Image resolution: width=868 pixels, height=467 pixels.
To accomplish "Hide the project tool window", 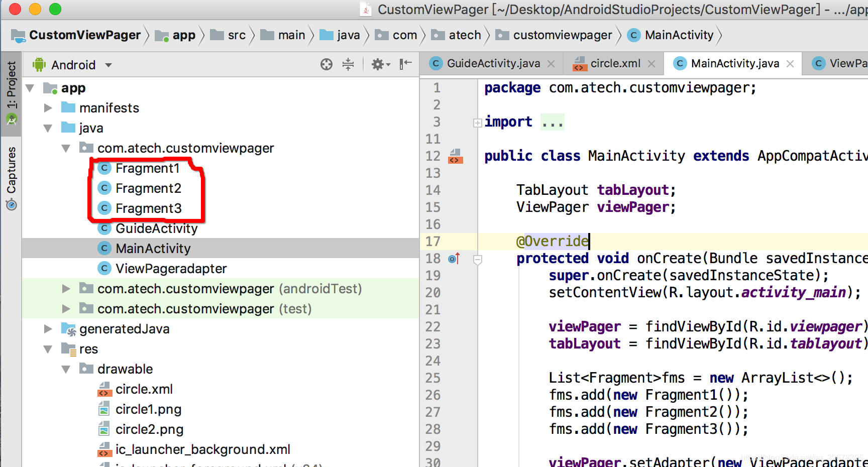I will [x=405, y=64].
